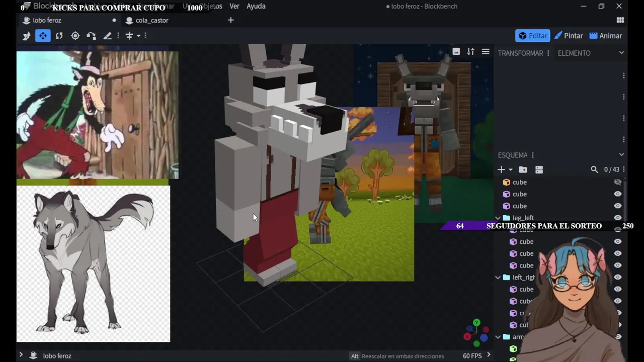
Task: Toggle eye of cube directly below left_right folder
Action: [x=618, y=289]
